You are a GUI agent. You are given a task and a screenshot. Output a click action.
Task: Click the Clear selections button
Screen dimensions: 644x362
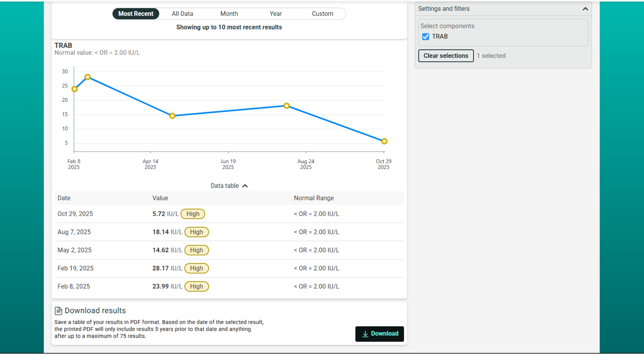(x=446, y=56)
